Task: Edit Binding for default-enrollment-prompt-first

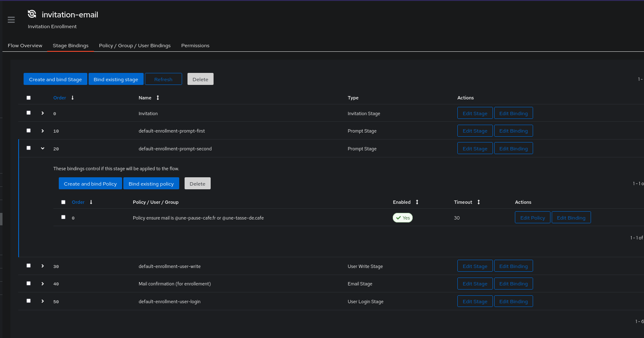Action: point(514,131)
